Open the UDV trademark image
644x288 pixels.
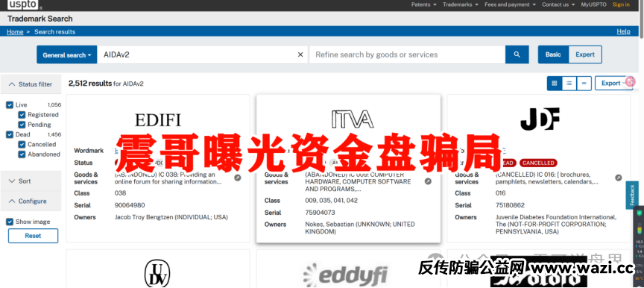(157, 273)
